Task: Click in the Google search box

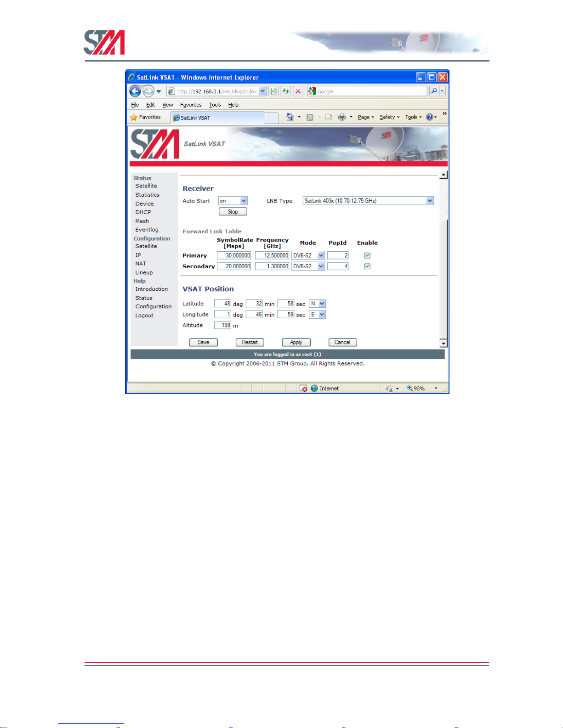Action: click(x=367, y=91)
